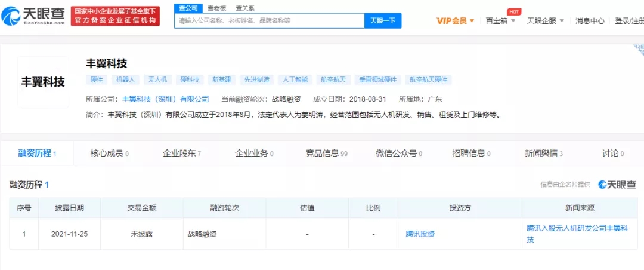
Task: Click the 融资轮次 column header
Action: (224, 208)
